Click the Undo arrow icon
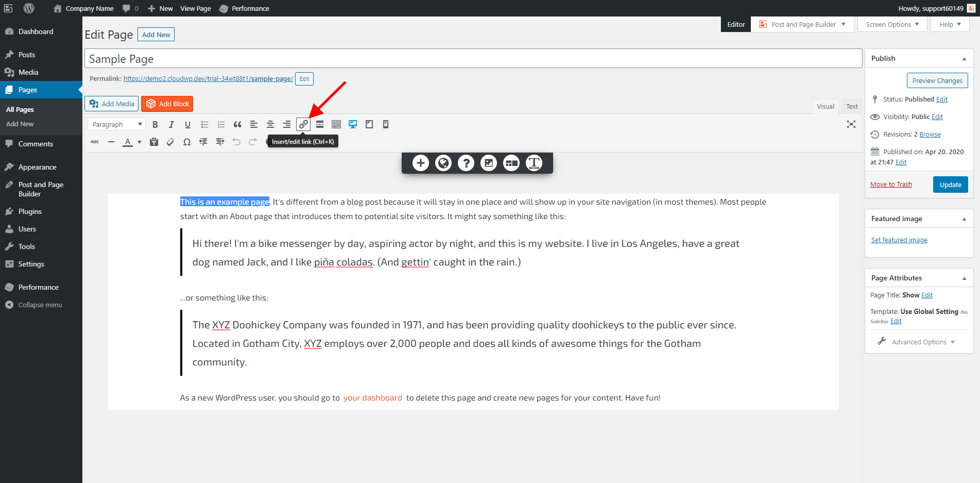Screen dimensions: 980x483 tap(236, 141)
